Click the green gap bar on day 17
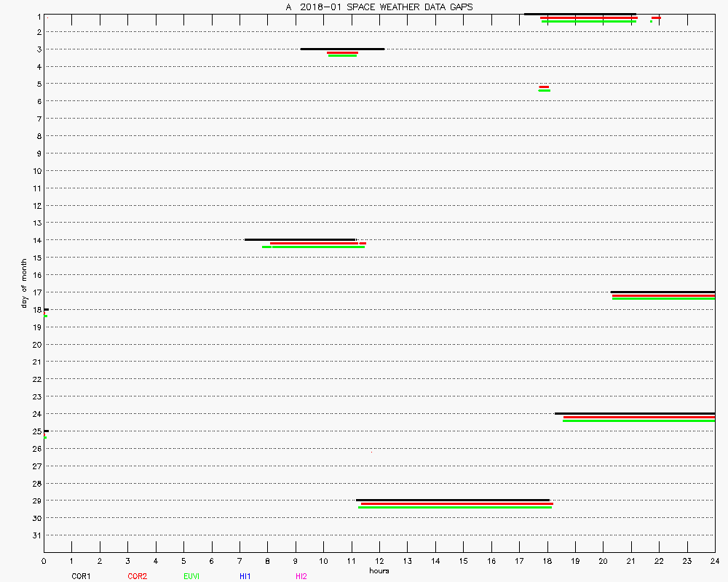Screen dimensions: 728x582 663,298
